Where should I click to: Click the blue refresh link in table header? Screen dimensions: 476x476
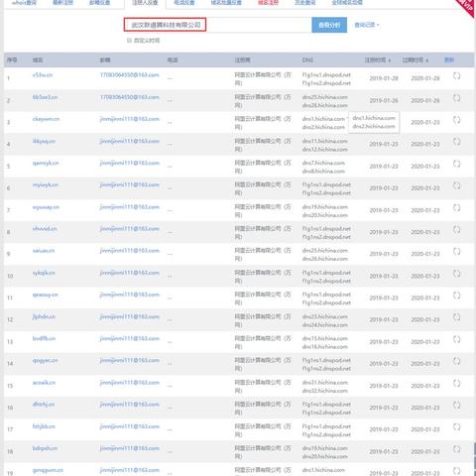tap(449, 59)
